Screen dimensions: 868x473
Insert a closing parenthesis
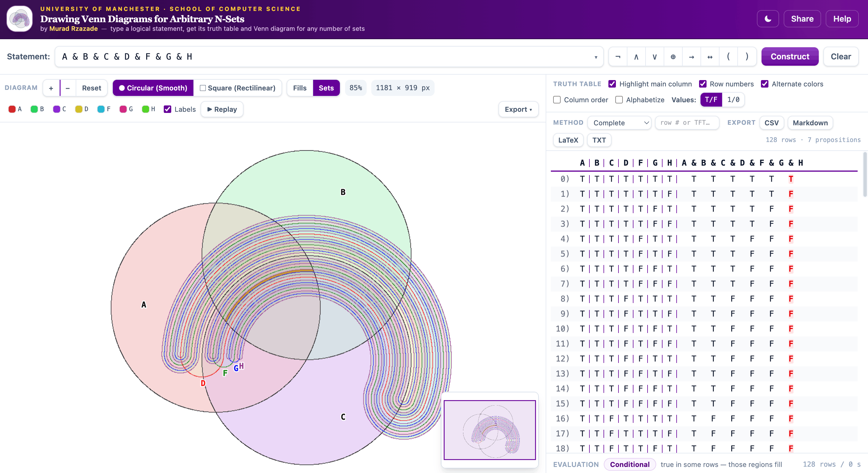click(x=747, y=57)
